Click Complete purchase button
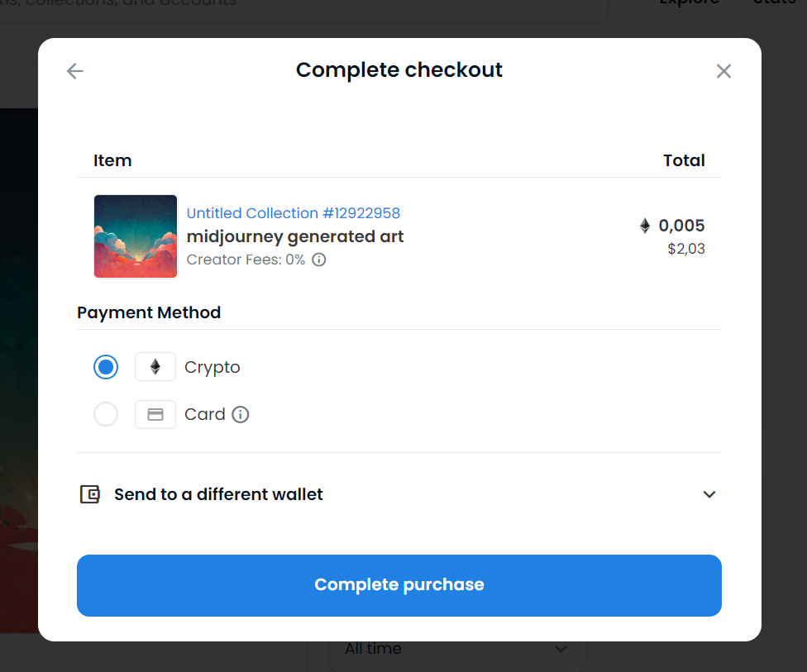 click(x=399, y=585)
